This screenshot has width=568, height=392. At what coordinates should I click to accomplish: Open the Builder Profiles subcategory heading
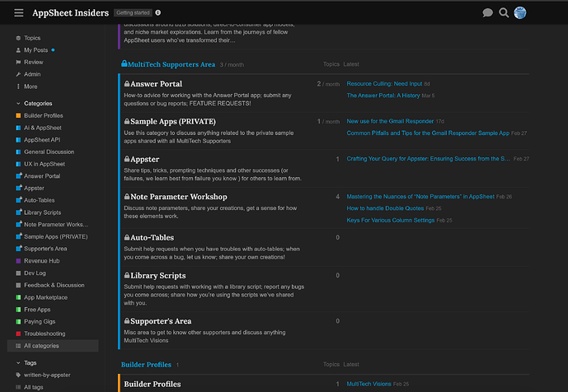153,384
